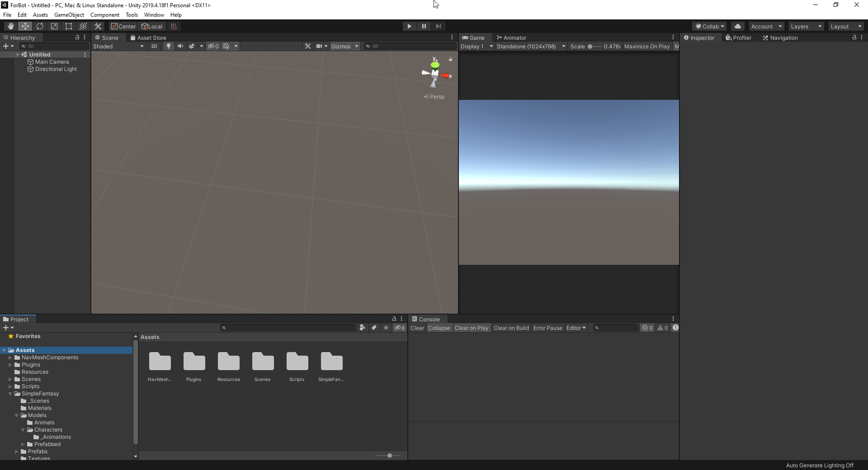Open the cloud services icon

pyautogui.click(x=737, y=26)
